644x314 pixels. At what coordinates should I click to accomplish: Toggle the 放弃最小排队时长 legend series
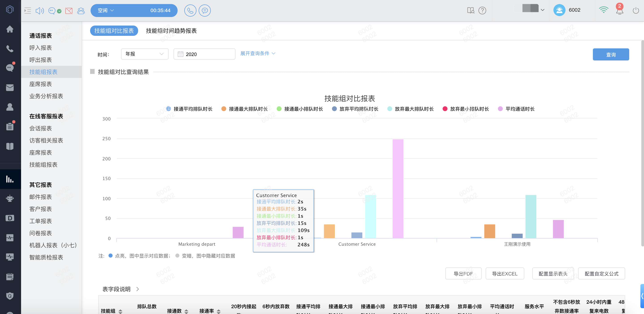466,109
